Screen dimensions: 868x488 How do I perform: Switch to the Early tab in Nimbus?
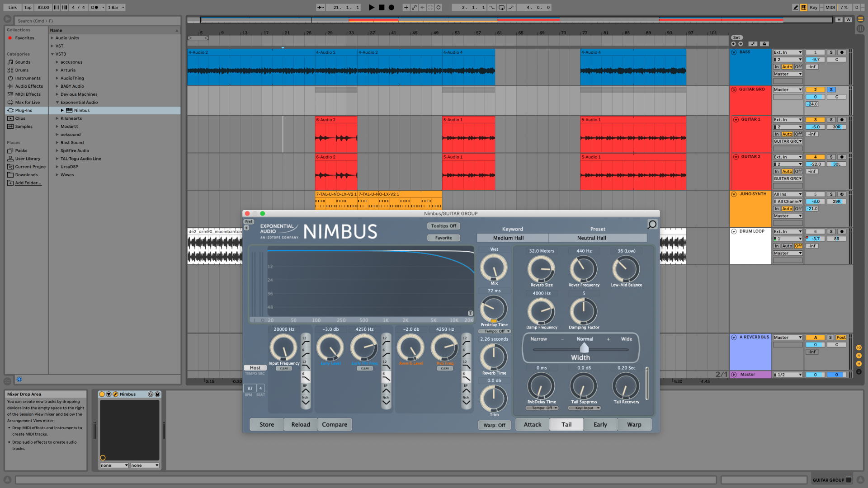[600, 424]
